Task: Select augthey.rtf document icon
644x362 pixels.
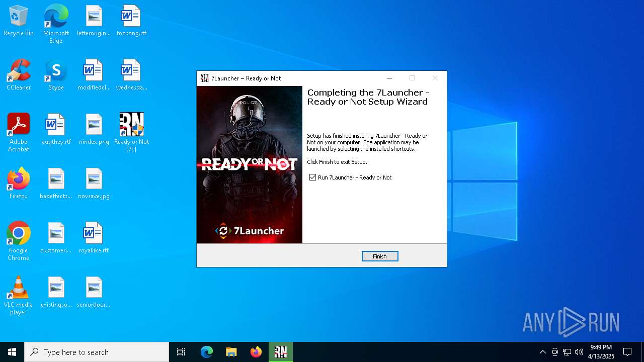Action: tap(56, 130)
